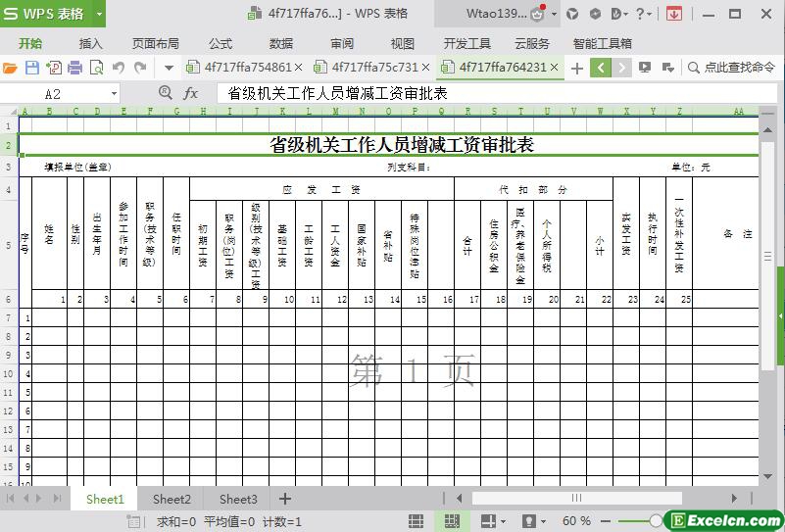Go to previous document tab arrow
This screenshot has width=785, height=532.
pos(601,68)
